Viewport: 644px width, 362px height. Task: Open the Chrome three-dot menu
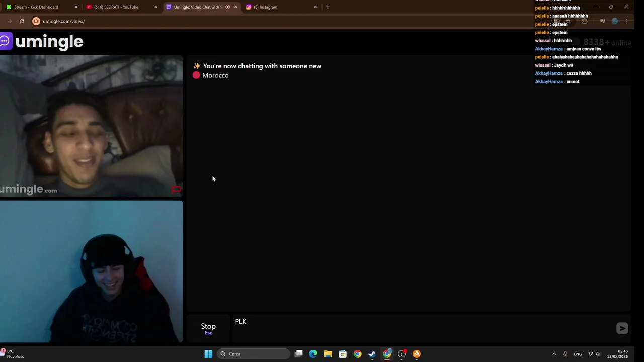[627, 21]
